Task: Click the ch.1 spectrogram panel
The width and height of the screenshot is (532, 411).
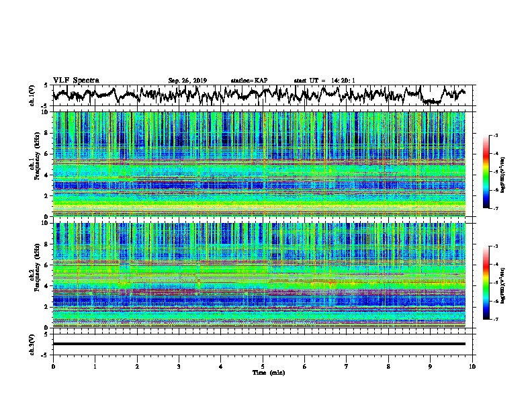Action: pos(259,164)
